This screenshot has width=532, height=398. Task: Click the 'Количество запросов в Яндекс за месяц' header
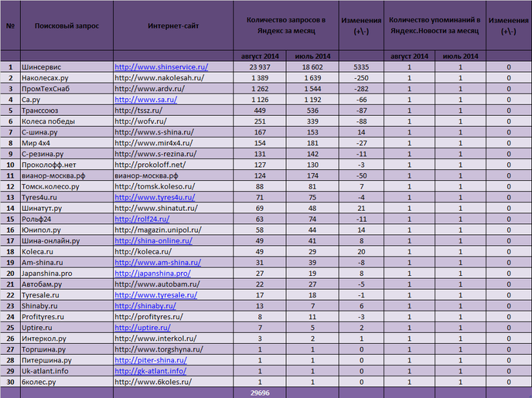pos(286,26)
